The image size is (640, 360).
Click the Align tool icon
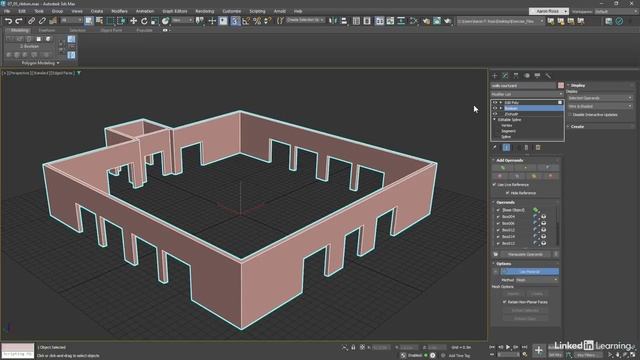(x=344, y=21)
